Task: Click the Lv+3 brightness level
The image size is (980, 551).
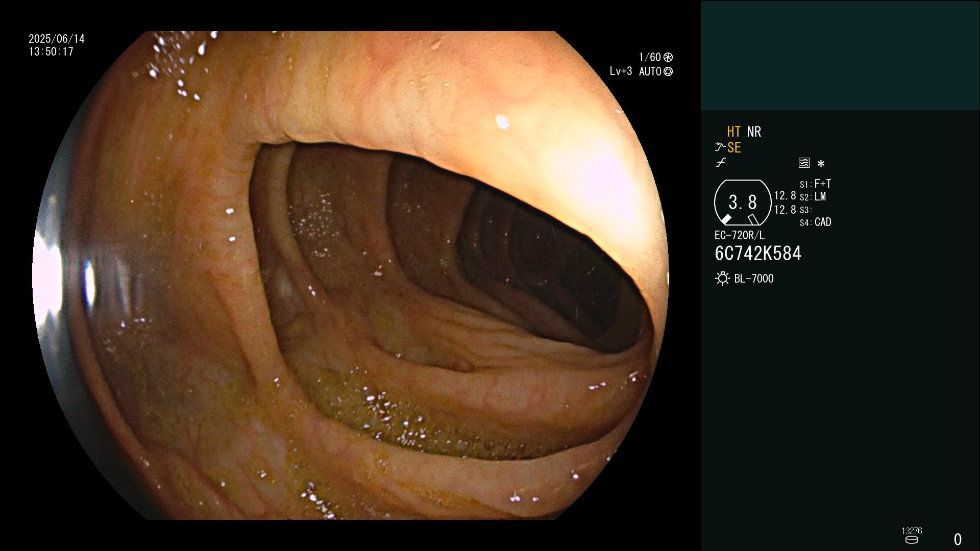Action: tap(621, 71)
